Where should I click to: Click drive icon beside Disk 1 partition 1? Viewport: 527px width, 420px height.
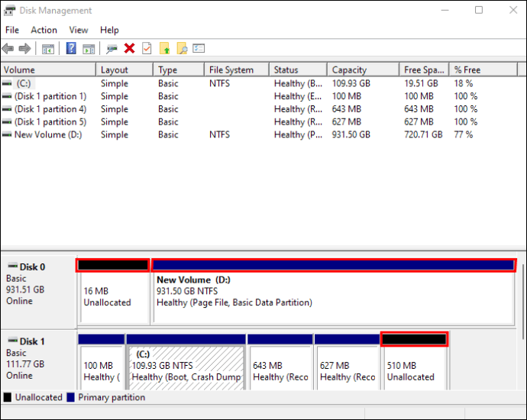(7, 96)
